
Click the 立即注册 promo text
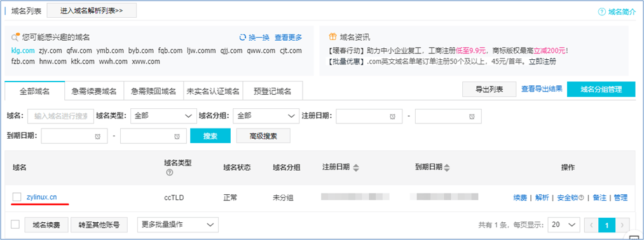[543, 62]
